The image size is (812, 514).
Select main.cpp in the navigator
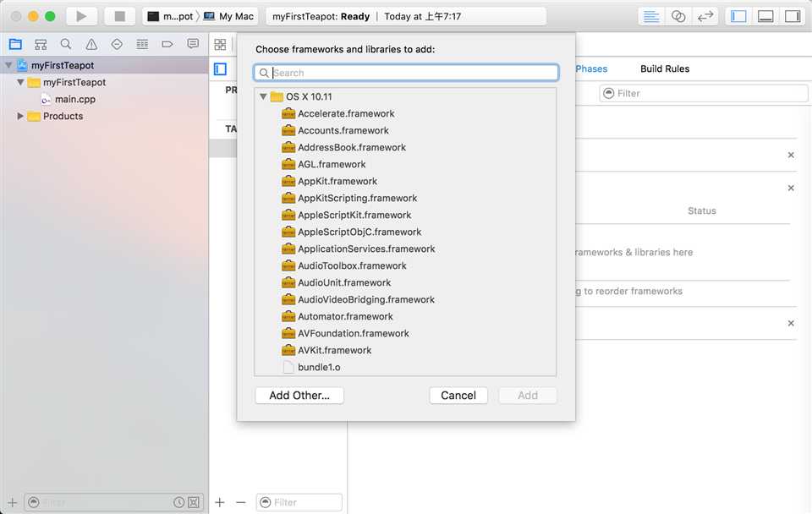click(x=75, y=99)
